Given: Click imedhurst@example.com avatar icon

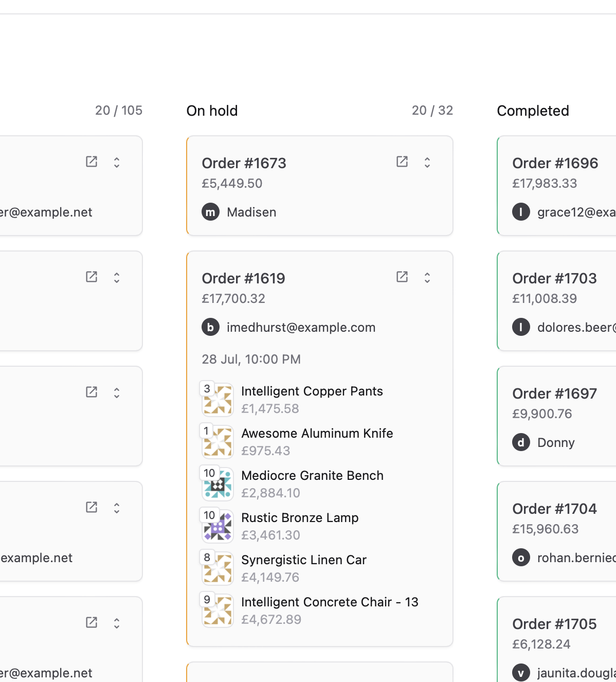Looking at the screenshot, I should [210, 327].
